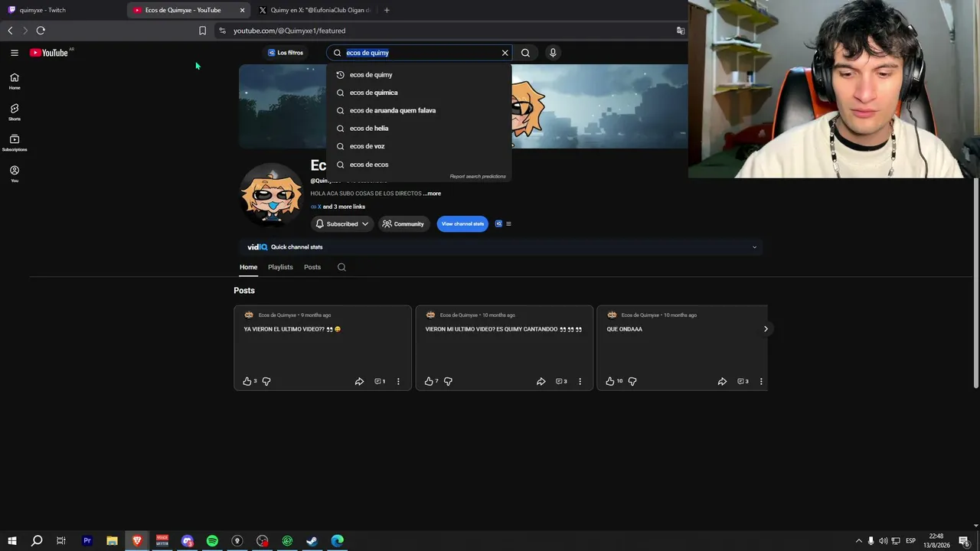Share the 'YA VIERON EL ULTIMO VIDEO' post
The height and width of the screenshot is (551, 980).
click(359, 381)
